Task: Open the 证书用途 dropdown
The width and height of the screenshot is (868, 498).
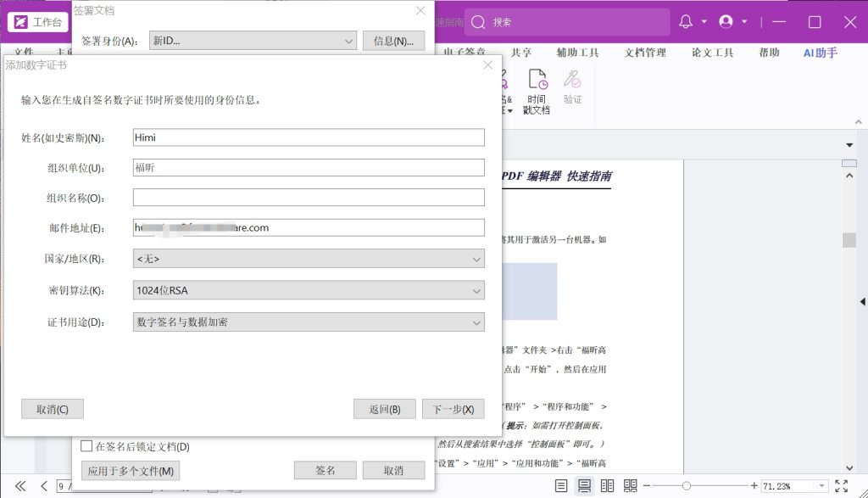Action: (309, 322)
